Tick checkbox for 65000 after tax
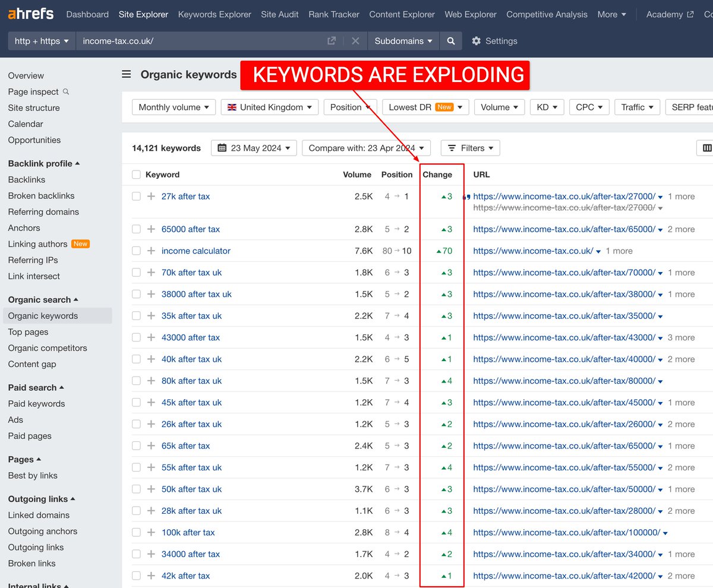This screenshot has height=588, width=713. click(x=136, y=229)
